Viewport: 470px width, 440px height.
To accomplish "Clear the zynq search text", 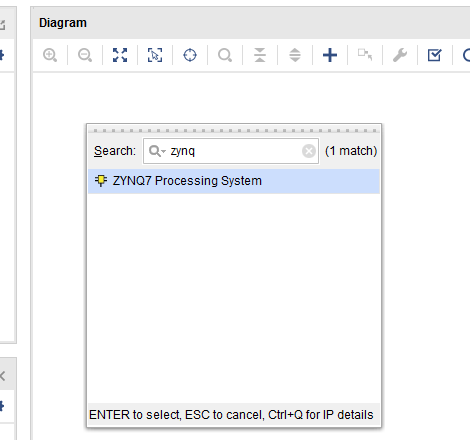I will click(309, 151).
